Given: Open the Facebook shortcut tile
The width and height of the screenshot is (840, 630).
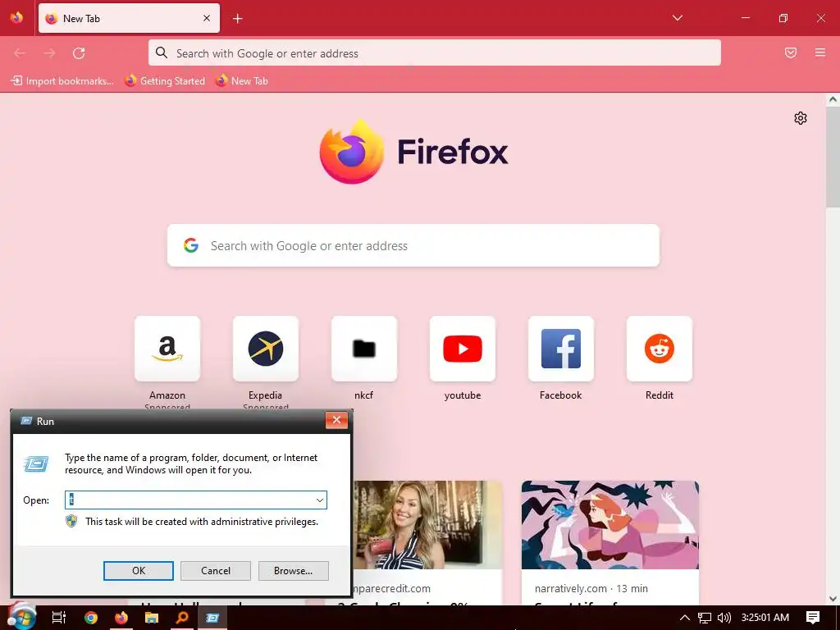Looking at the screenshot, I should tap(561, 349).
